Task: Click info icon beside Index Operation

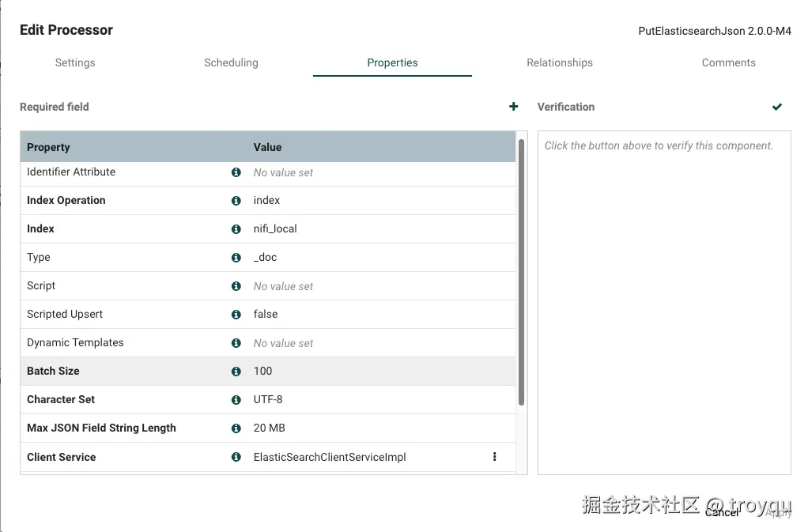Action: tap(236, 201)
